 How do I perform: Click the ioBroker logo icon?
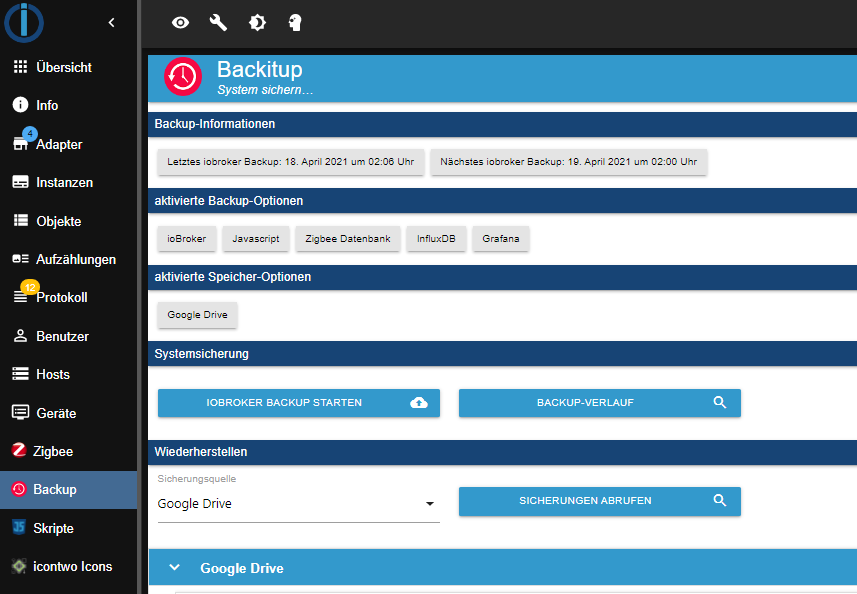coord(24,22)
